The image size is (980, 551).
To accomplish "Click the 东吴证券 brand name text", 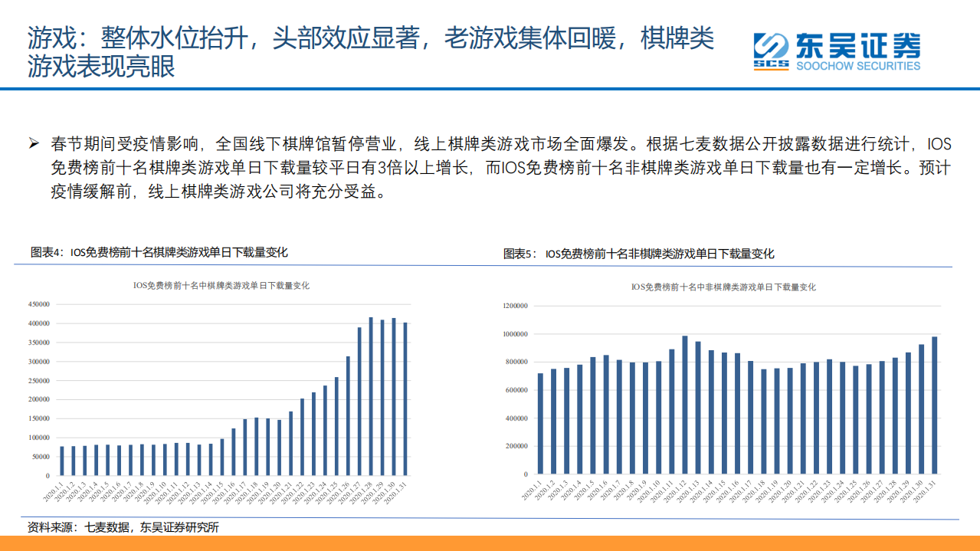I will (859, 45).
